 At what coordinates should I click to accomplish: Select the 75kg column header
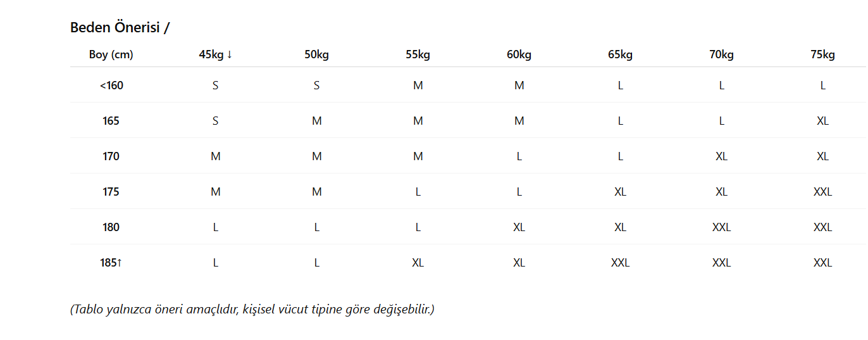click(822, 54)
